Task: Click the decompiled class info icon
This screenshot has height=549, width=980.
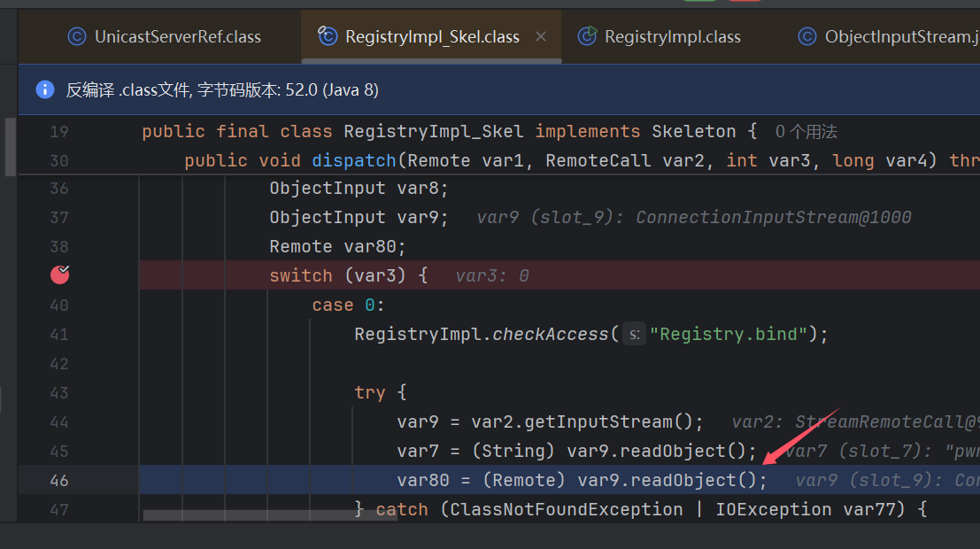Action: 45,89
